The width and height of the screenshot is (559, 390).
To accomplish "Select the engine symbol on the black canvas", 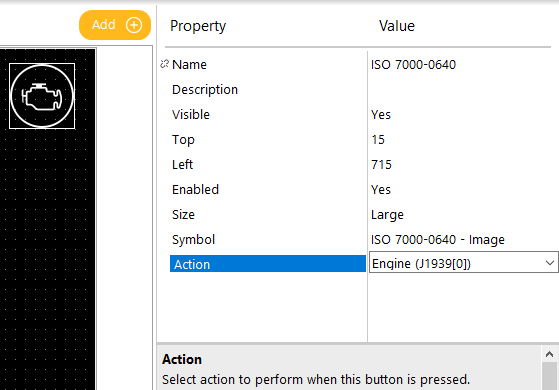I will tap(42, 96).
